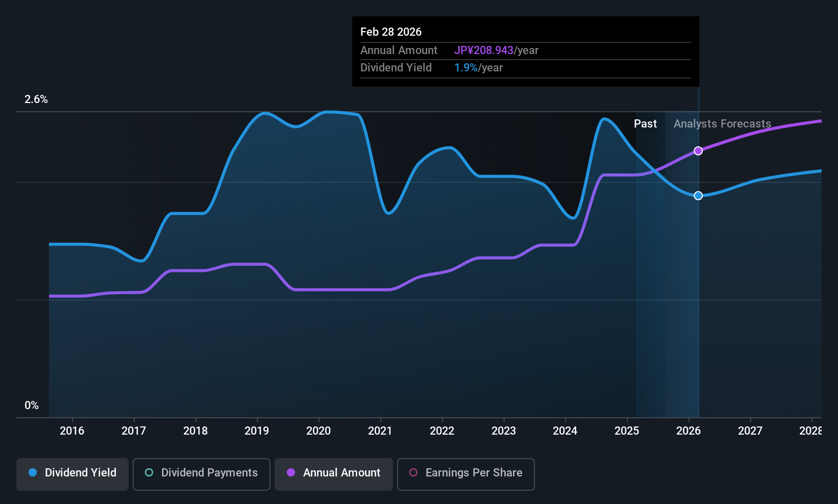Click the blue Dividend Yield legend dot
Viewport: 838px width, 504px height.
coord(33,473)
